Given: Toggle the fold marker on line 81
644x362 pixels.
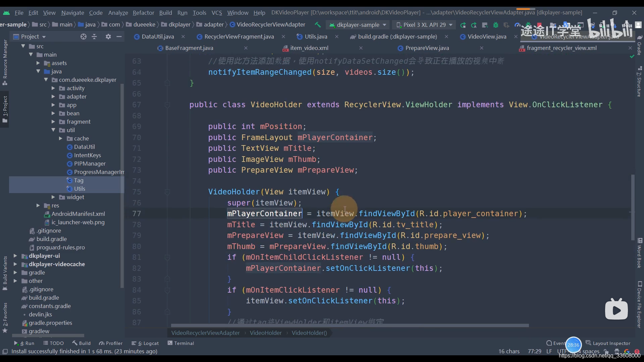Looking at the screenshot, I should [x=167, y=257].
